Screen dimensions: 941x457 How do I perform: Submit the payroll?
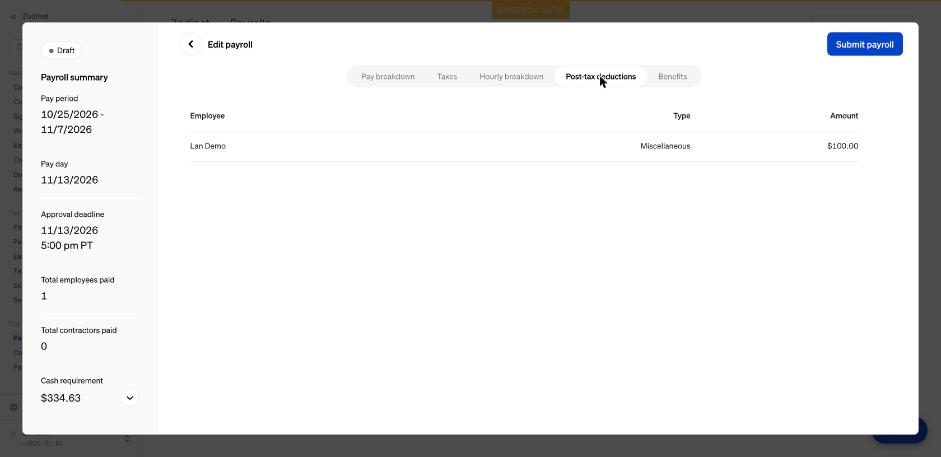[864, 44]
